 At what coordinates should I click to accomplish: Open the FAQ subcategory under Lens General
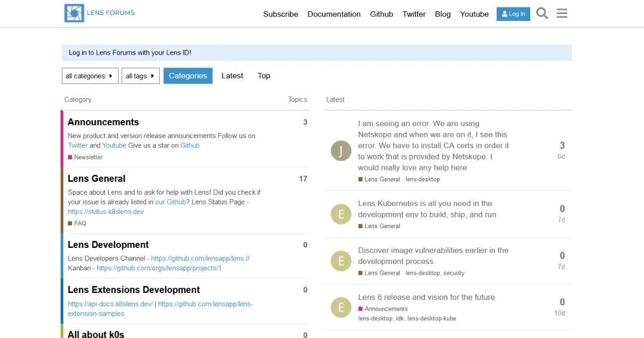pyautogui.click(x=79, y=223)
